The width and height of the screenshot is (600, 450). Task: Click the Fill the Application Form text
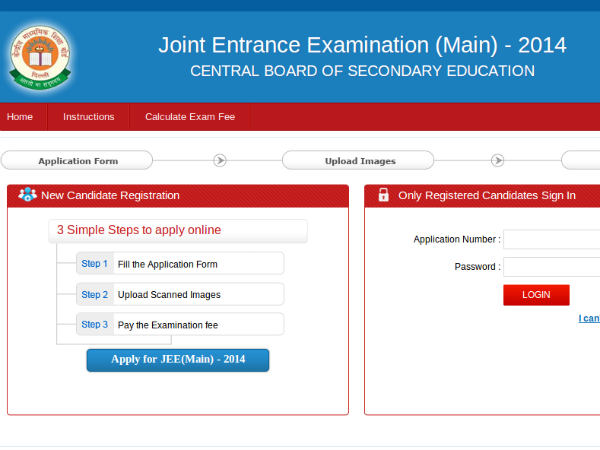pos(167,264)
